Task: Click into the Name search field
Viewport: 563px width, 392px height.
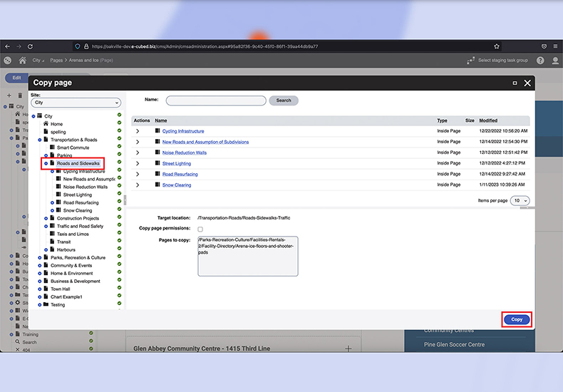Action: (215, 100)
